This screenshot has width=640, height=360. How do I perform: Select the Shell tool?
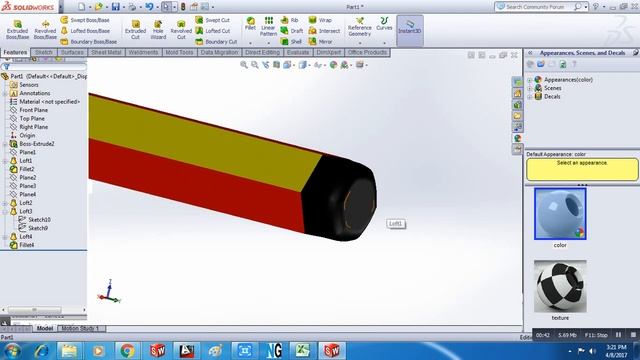click(x=291, y=42)
